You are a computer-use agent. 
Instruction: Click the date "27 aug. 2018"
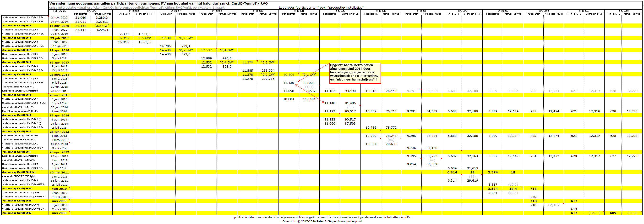pyautogui.click(x=59, y=46)
